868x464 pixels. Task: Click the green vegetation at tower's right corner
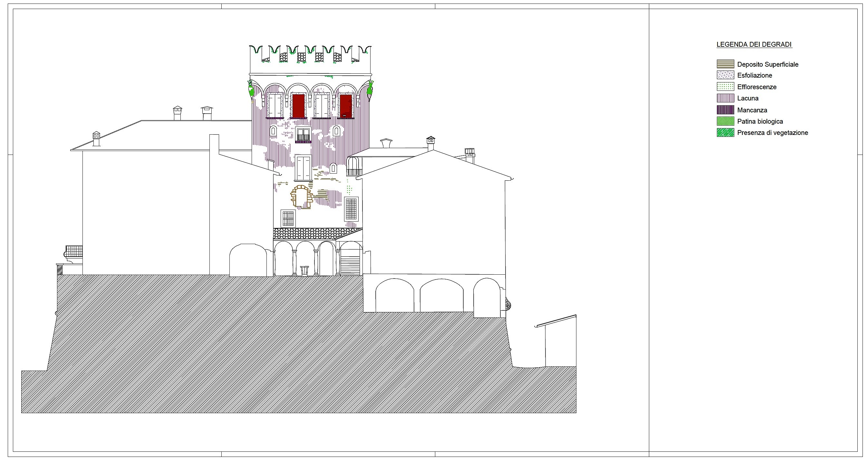tap(370, 89)
